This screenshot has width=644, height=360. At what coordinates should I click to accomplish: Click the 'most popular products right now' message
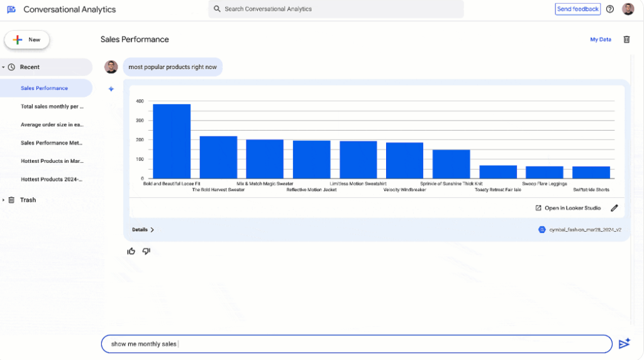click(172, 67)
